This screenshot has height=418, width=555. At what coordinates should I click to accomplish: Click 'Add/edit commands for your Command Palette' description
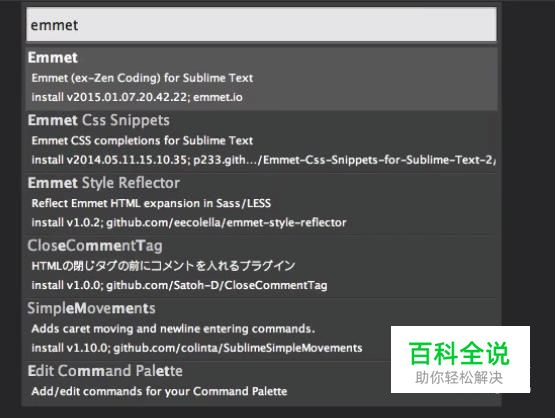159,391
